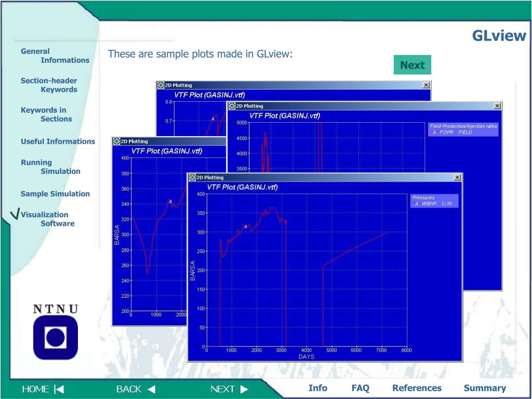The height and width of the screenshot is (399, 532).
Task: Click the HOME rewind arrow icon
Action: coord(59,389)
